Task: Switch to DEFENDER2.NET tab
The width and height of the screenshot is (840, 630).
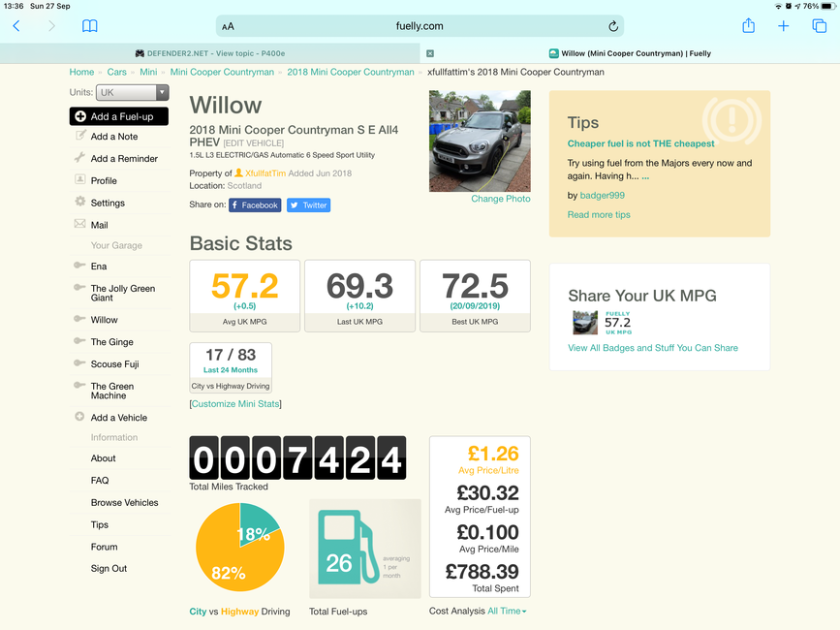Action: (x=210, y=53)
